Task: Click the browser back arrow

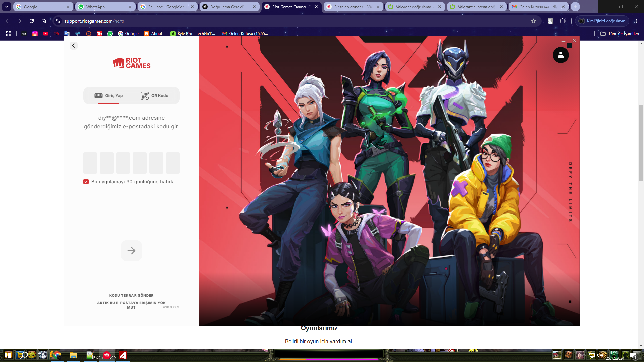Action: pyautogui.click(x=7, y=21)
